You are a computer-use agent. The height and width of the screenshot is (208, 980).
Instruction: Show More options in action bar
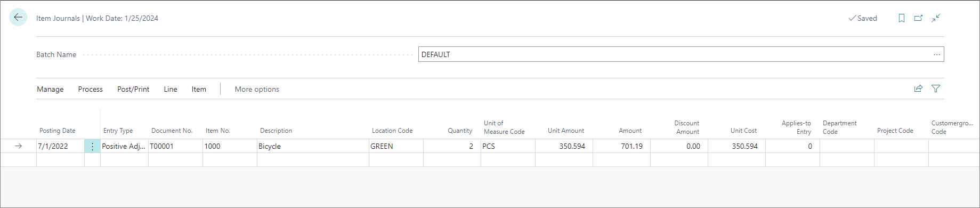click(257, 89)
